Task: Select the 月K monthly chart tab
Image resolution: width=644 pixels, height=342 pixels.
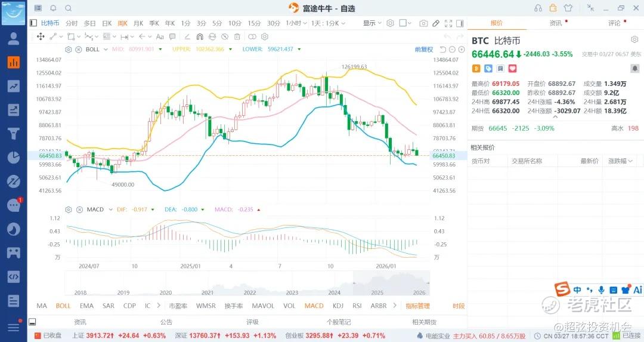Action: pos(138,23)
